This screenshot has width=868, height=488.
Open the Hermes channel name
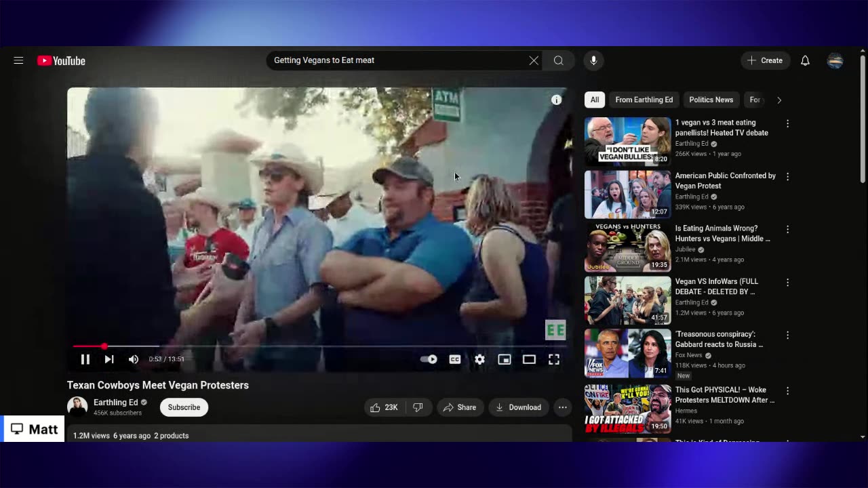tap(686, 411)
